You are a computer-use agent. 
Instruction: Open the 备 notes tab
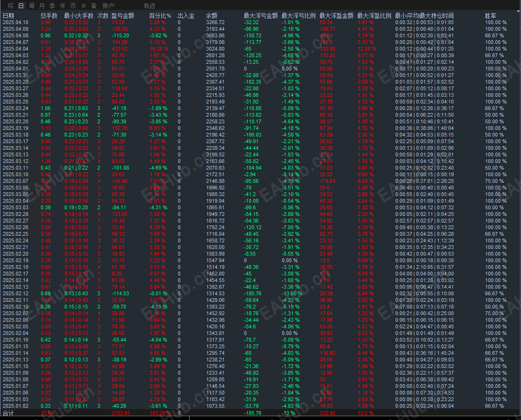[x=94, y=6]
